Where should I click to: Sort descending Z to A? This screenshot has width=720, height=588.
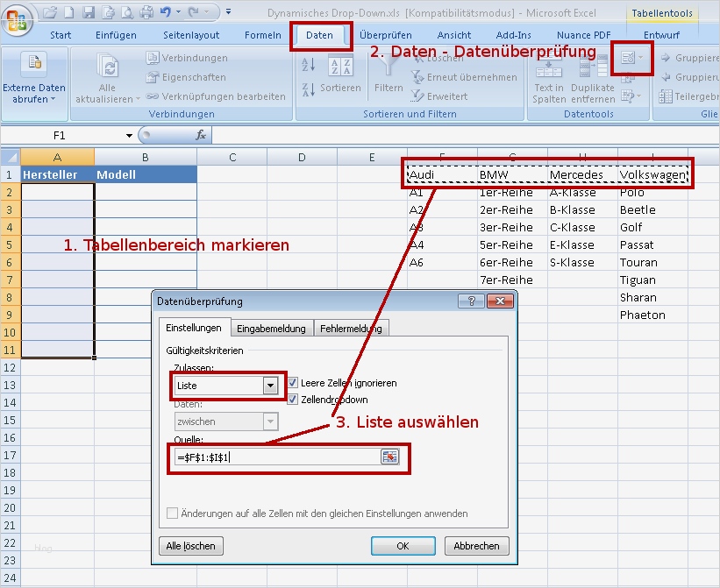click(x=308, y=89)
